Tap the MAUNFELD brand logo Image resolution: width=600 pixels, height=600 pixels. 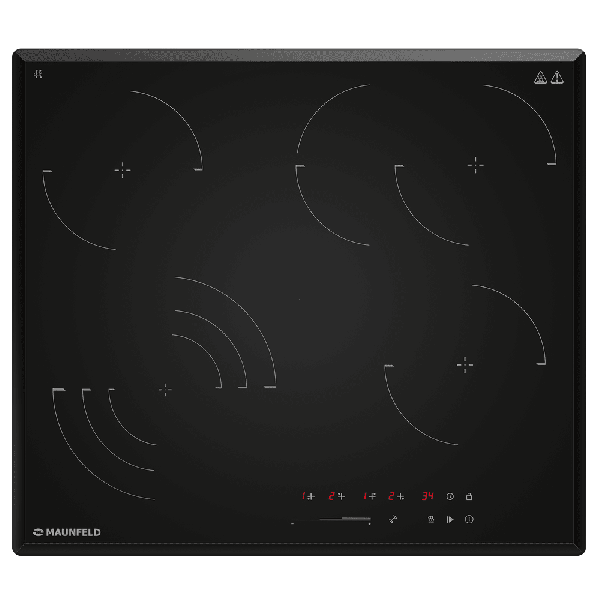pos(67,532)
